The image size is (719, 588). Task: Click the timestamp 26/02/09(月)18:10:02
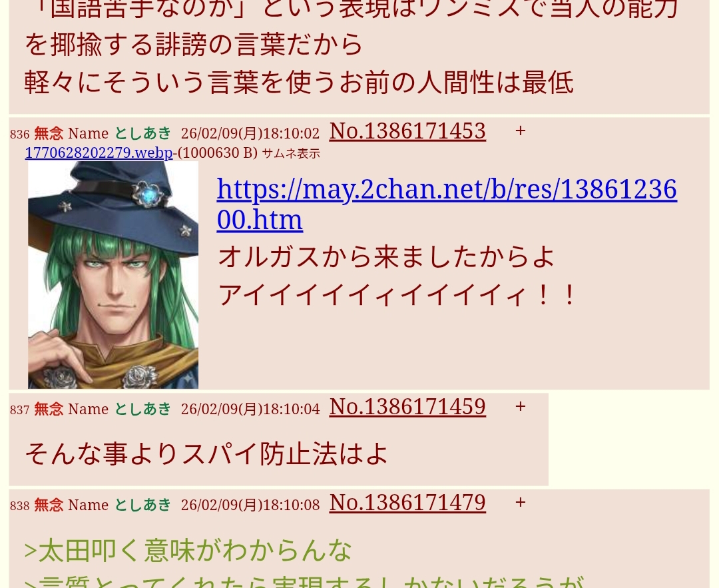click(x=250, y=133)
